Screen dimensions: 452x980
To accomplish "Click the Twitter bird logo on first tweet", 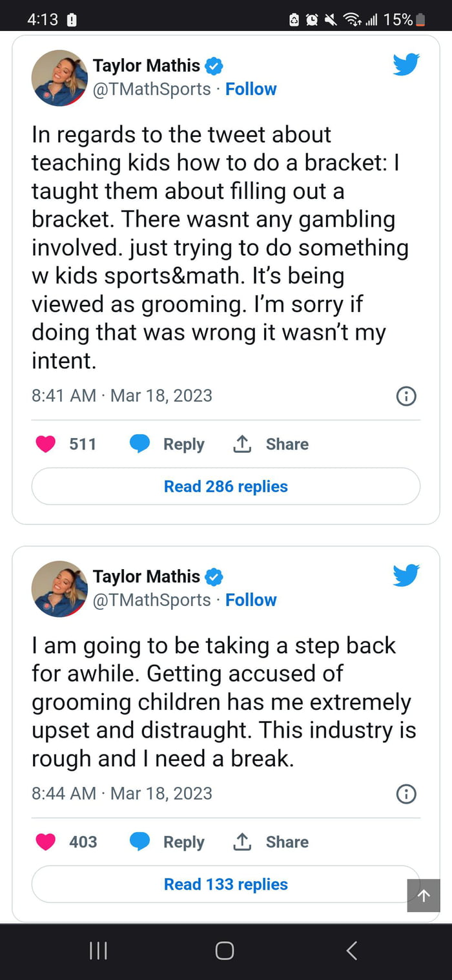I will point(406,64).
